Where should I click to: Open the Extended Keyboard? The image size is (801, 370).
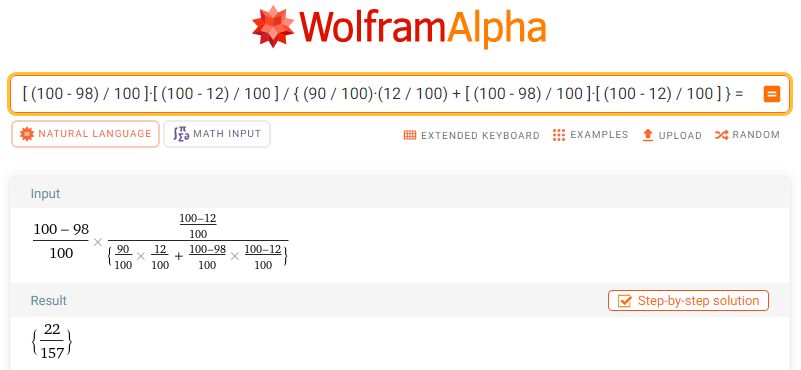pyautogui.click(x=472, y=135)
